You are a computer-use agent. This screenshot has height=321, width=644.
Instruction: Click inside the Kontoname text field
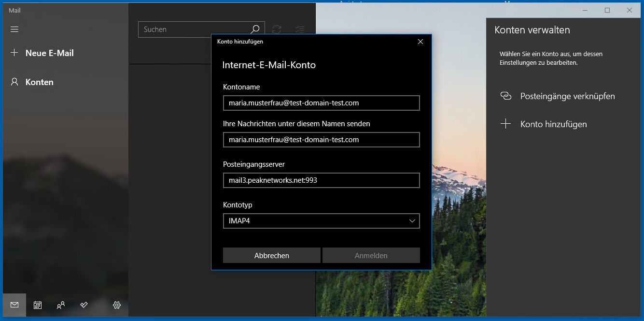(321, 102)
